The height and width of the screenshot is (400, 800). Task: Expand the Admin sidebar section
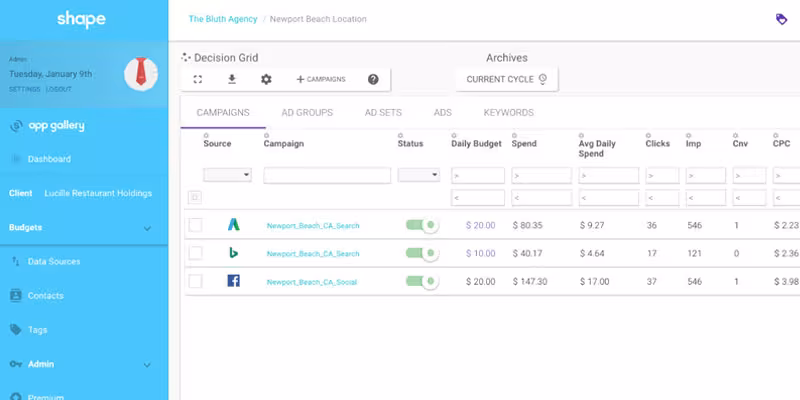click(x=147, y=365)
